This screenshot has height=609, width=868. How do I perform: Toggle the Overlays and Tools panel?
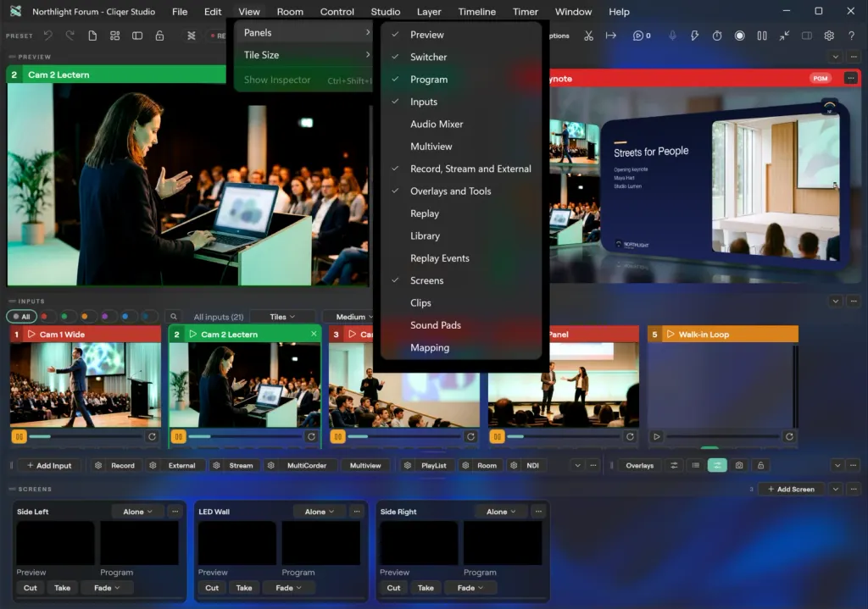point(460,191)
